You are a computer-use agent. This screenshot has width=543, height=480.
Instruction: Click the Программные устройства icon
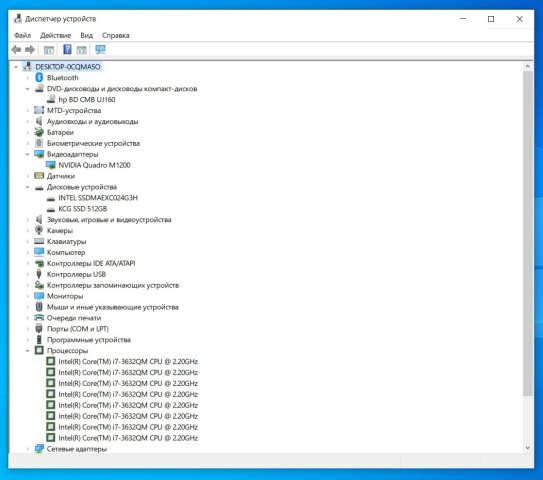(x=39, y=339)
